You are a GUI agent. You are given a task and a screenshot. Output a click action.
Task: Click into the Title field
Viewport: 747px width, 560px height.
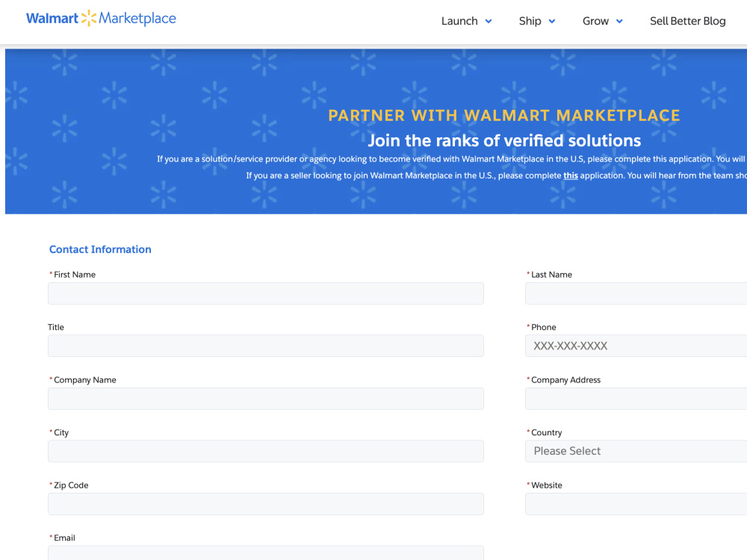tap(266, 346)
